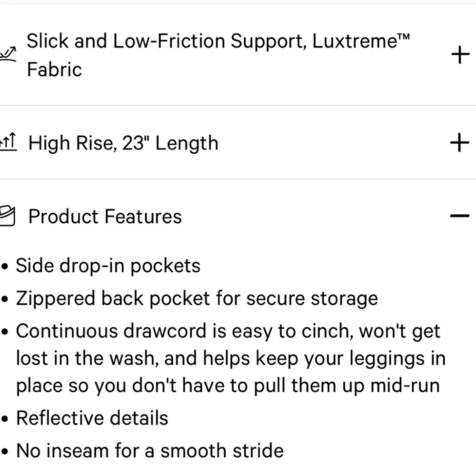Image resolution: width=476 pixels, height=476 pixels.
Task: Click the bullet before Side drop-in pockets
Action: (5, 267)
